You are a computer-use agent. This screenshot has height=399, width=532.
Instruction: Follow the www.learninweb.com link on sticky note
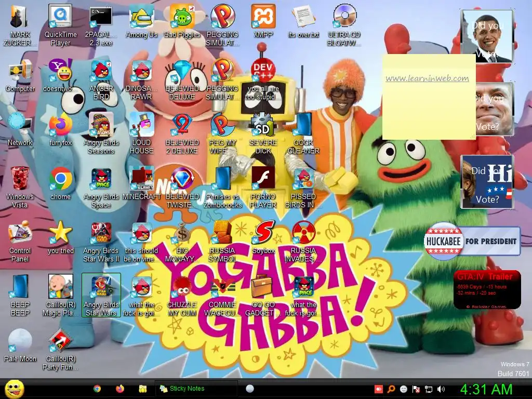tap(427, 78)
